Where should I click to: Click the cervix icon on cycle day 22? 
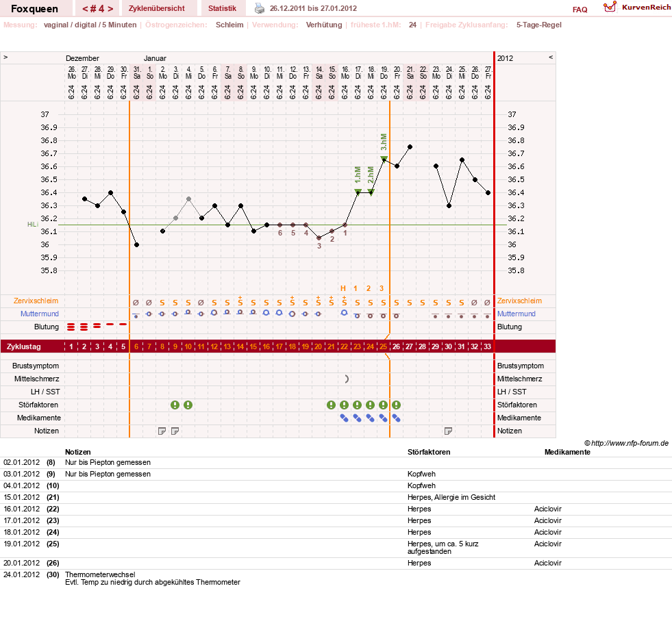point(344,313)
